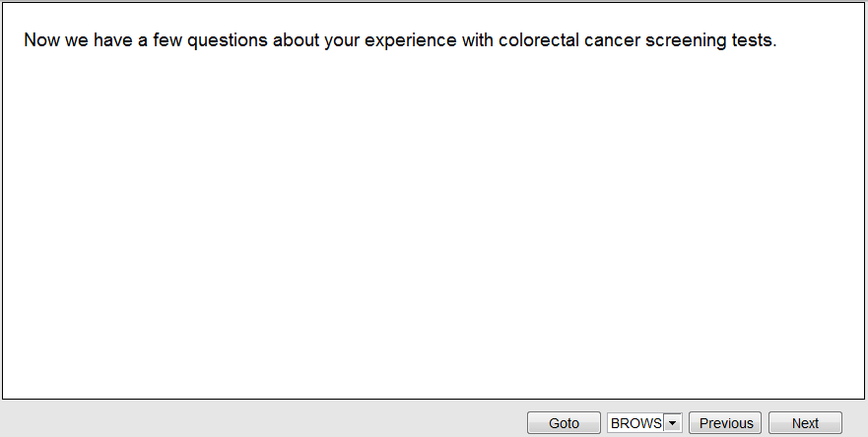Click the Goto button
This screenshot has width=868, height=437.
click(564, 423)
